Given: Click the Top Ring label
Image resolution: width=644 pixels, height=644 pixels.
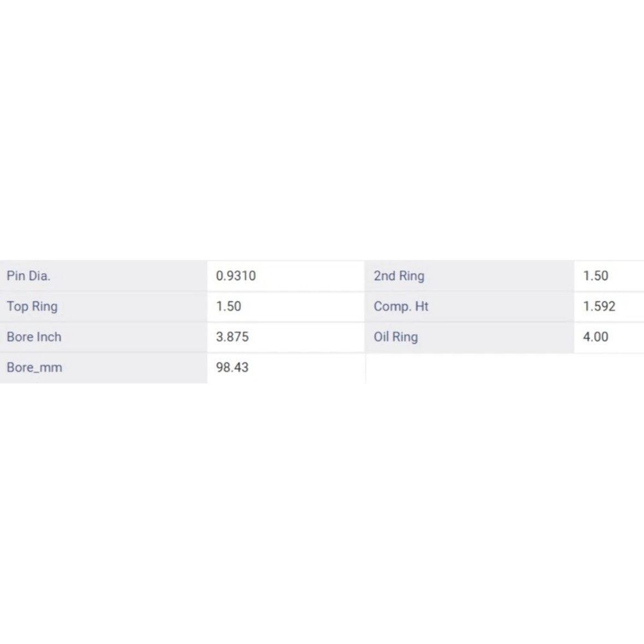Looking at the screenshot, I should (x=32, y=306).
